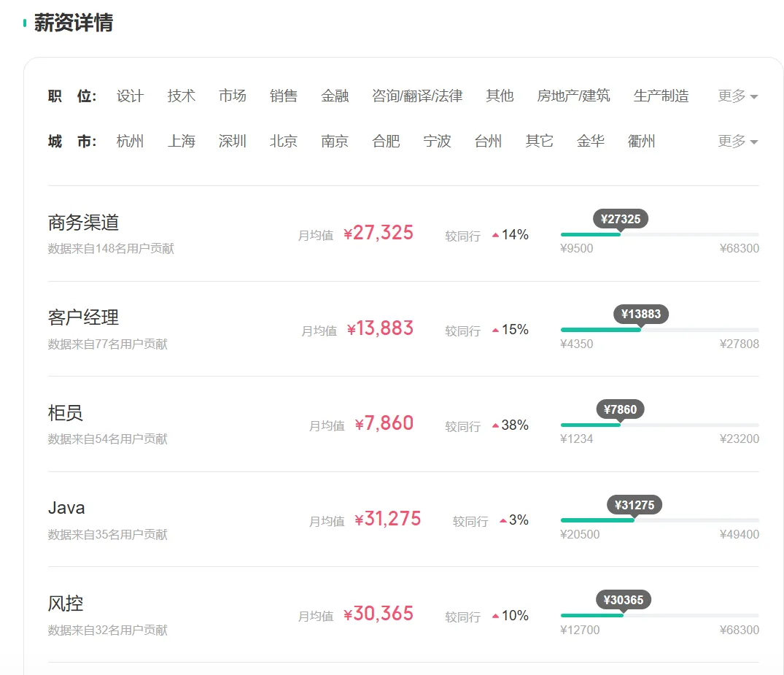
Task: Filter salaries by 杭州 city
Action: [x=130, y=141]
